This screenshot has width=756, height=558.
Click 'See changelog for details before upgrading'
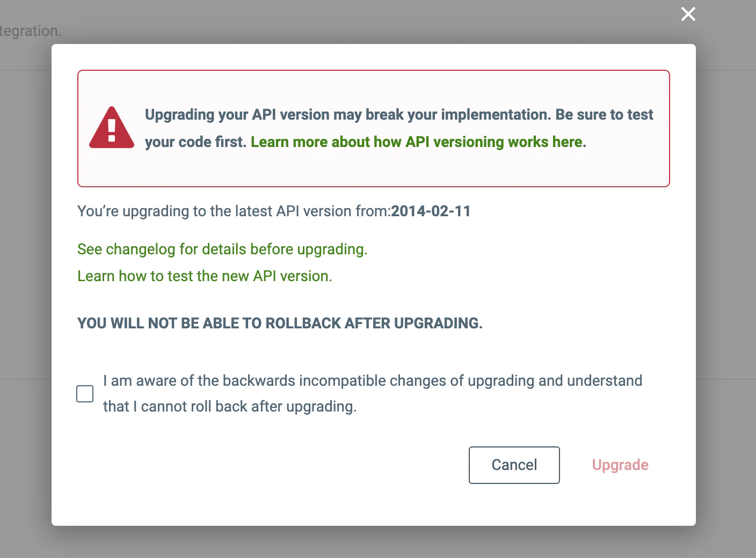[x=222, y=249]
